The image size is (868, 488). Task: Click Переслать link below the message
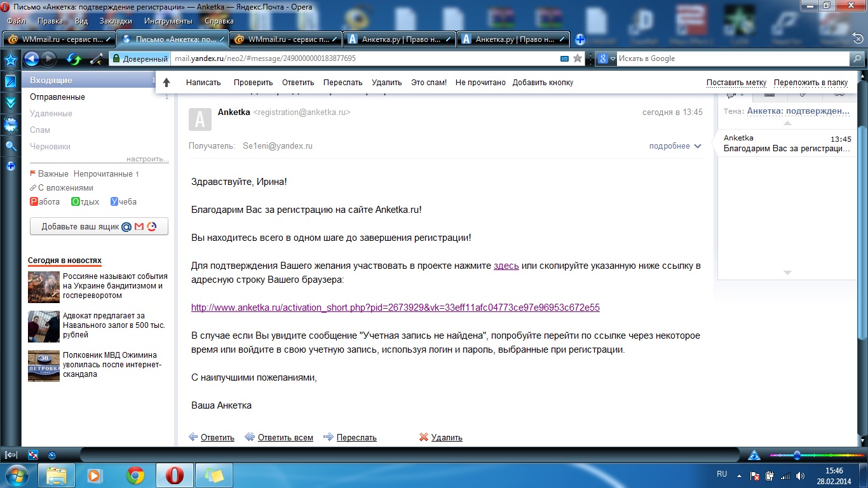coord(356,437)
